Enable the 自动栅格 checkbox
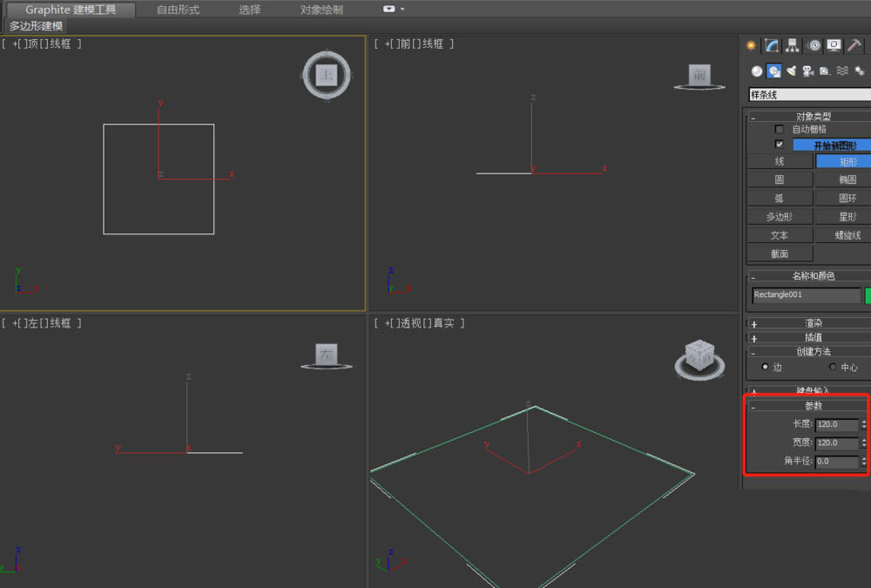Image resolution: width=871 pixels, height=588 pixels. pos(780,129)
